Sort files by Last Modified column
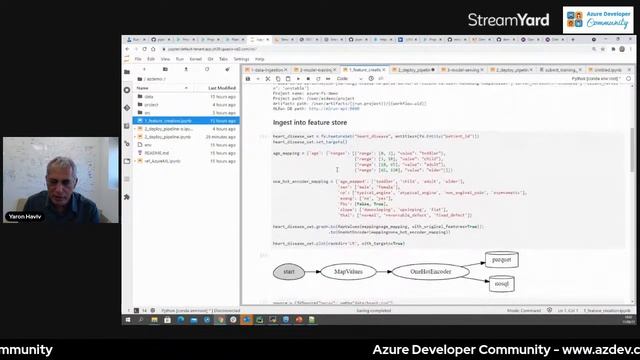Viewport: 640px width, 360px height. [x=222, y=88]
